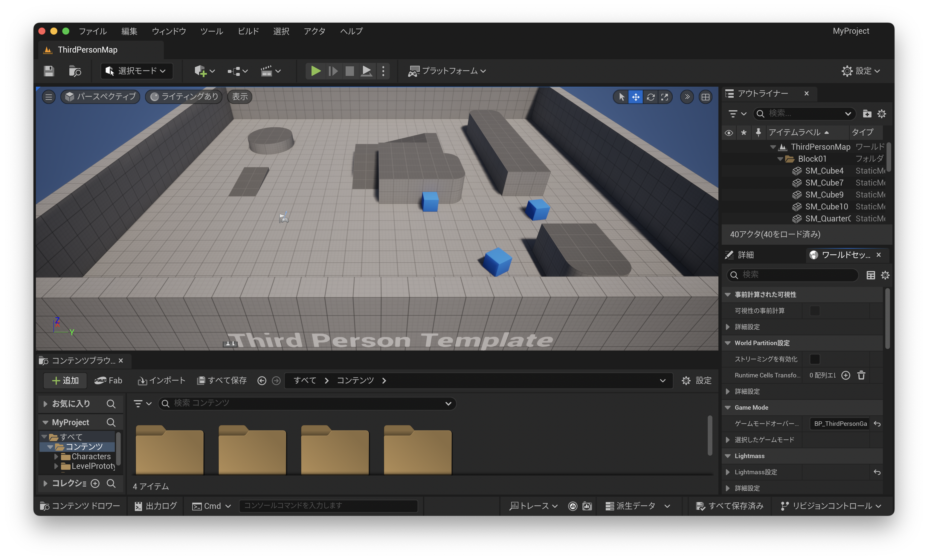Click the frame skip playback button

tap(333, 71)
